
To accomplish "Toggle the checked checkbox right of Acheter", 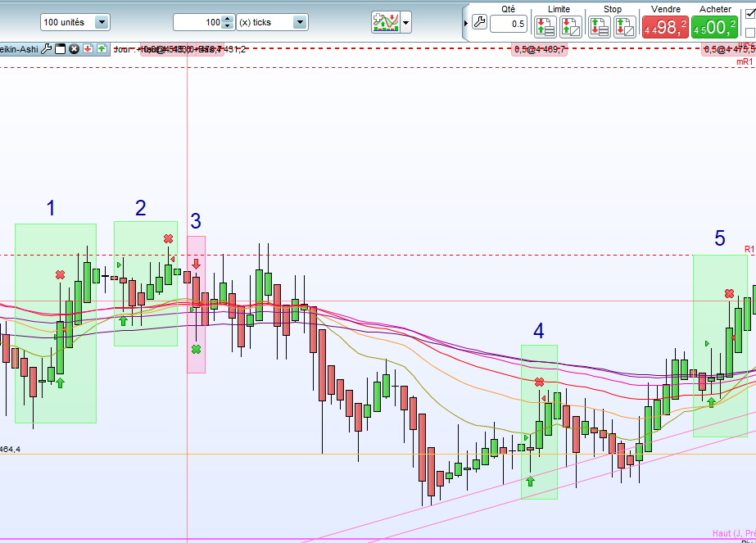I will point(751,13).
